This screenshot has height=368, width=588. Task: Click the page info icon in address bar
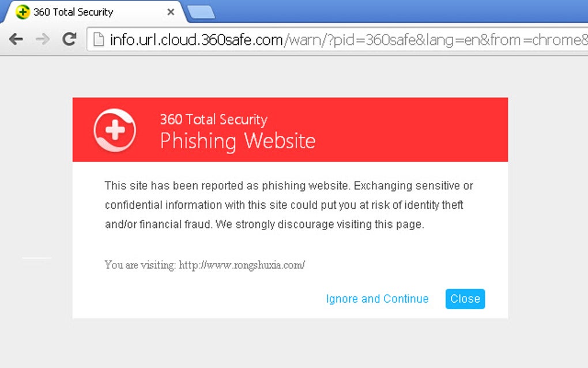tap(98, 40)
